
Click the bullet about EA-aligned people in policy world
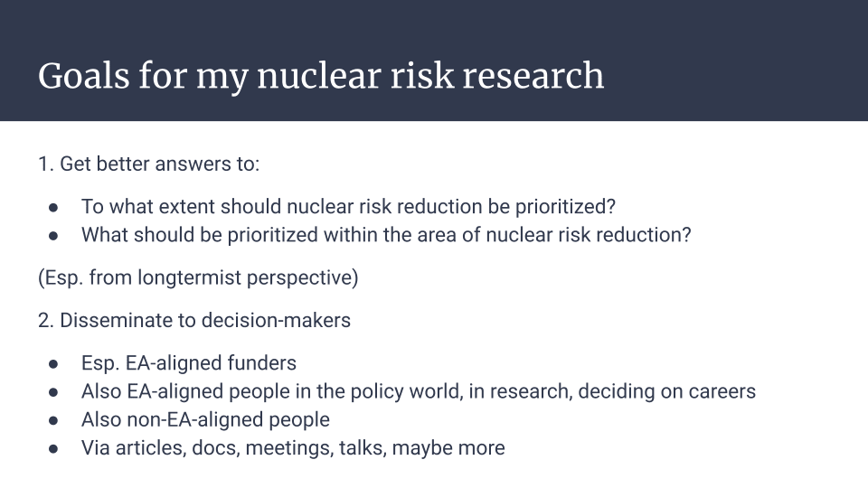click(419, 391)
